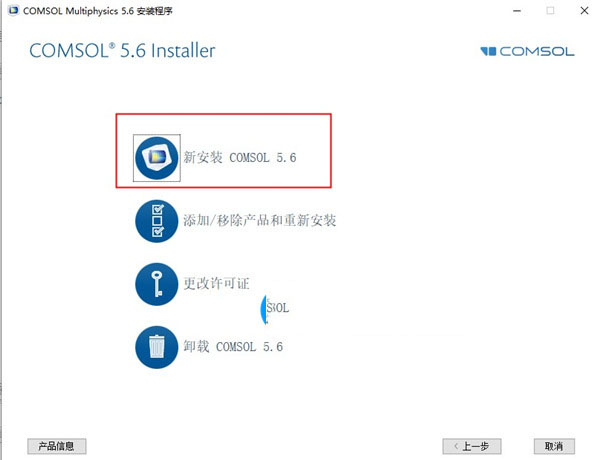Click the COMSOL logo at top right
600x460 pixels.
(x=527, y=51)
